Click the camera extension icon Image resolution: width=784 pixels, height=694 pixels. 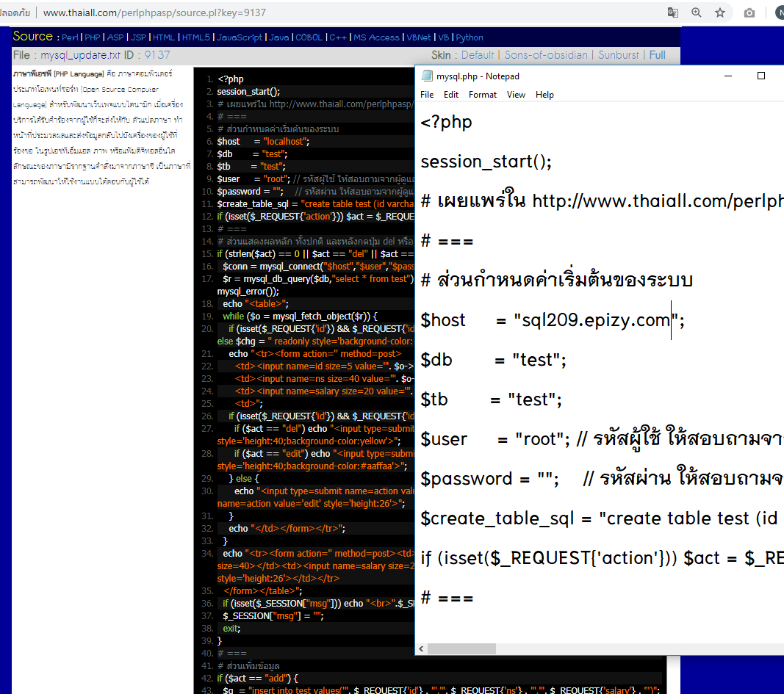click(749, 12)
